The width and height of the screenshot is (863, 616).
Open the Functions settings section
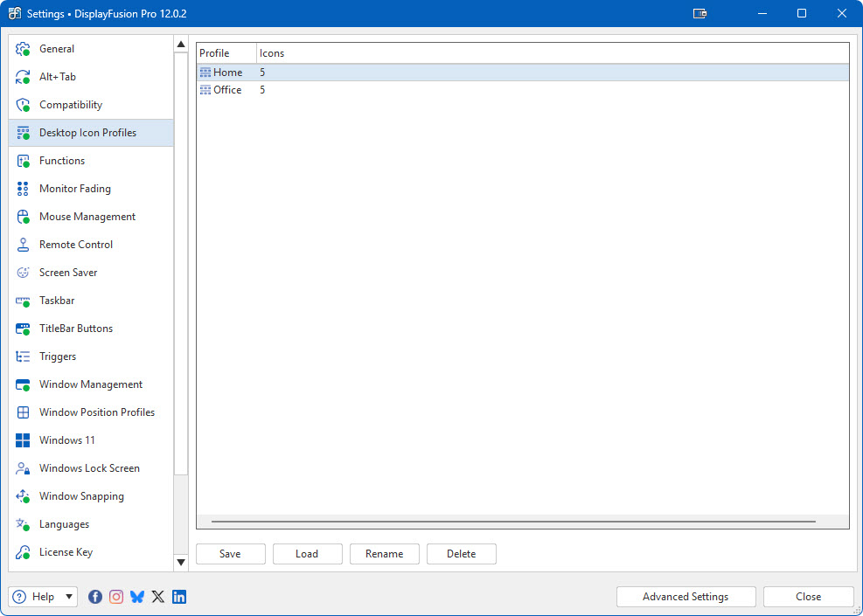tap(62, 161)
